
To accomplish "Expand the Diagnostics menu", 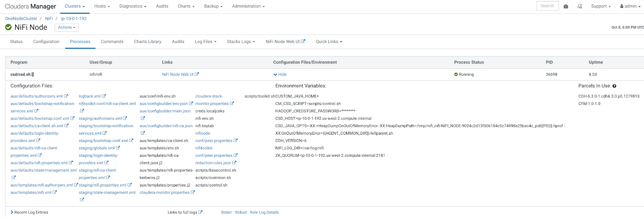I will [133, 6].
